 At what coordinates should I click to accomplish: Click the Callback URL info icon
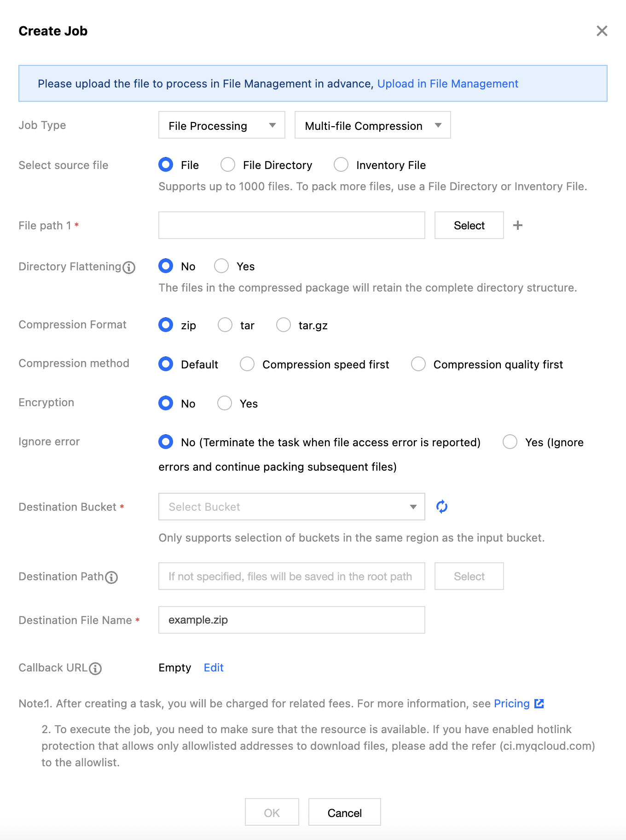tap(95, 669)
